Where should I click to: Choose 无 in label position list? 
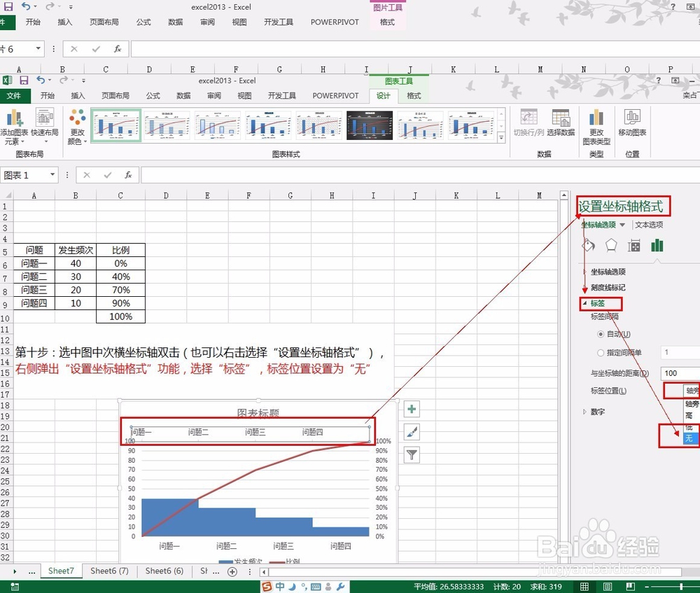(x=691, y=438)
